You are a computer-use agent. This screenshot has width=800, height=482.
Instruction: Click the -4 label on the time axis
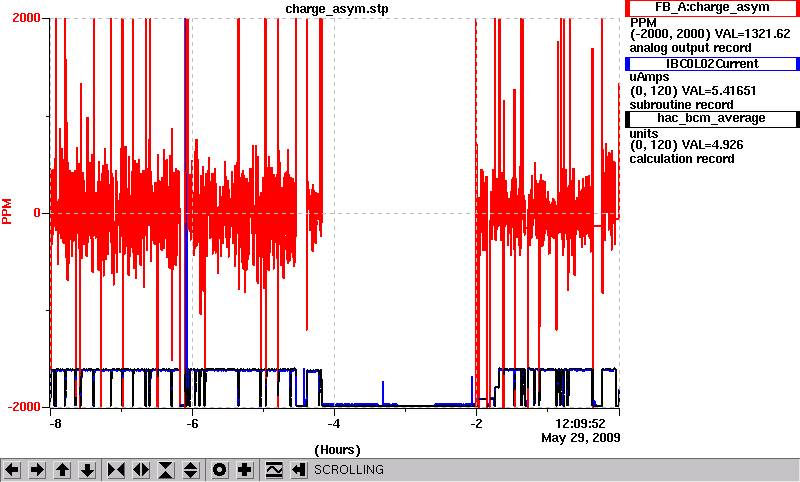334,424
